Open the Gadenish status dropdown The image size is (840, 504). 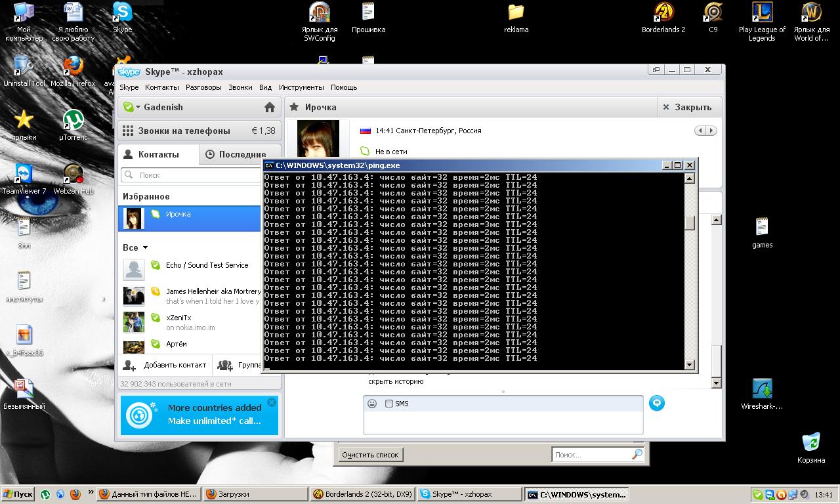tap(138, 107)
